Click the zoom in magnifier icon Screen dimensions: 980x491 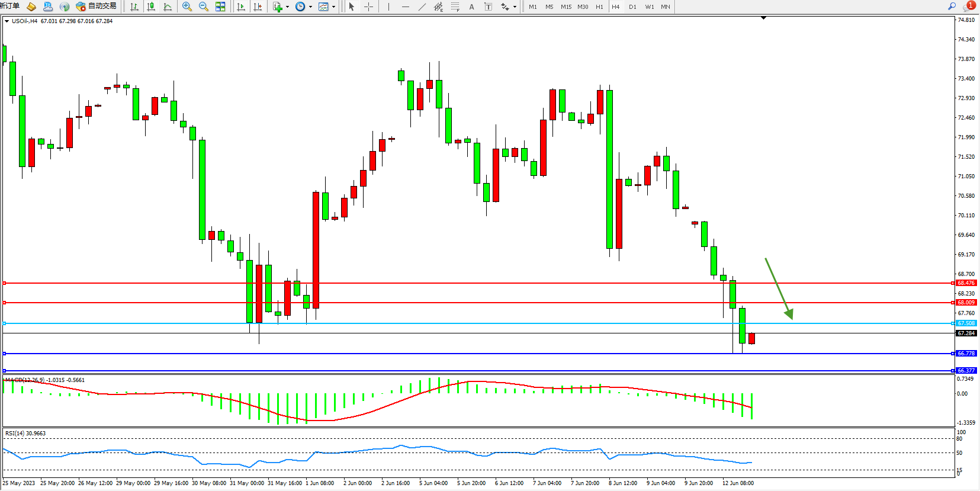click(x=187, y=7)
